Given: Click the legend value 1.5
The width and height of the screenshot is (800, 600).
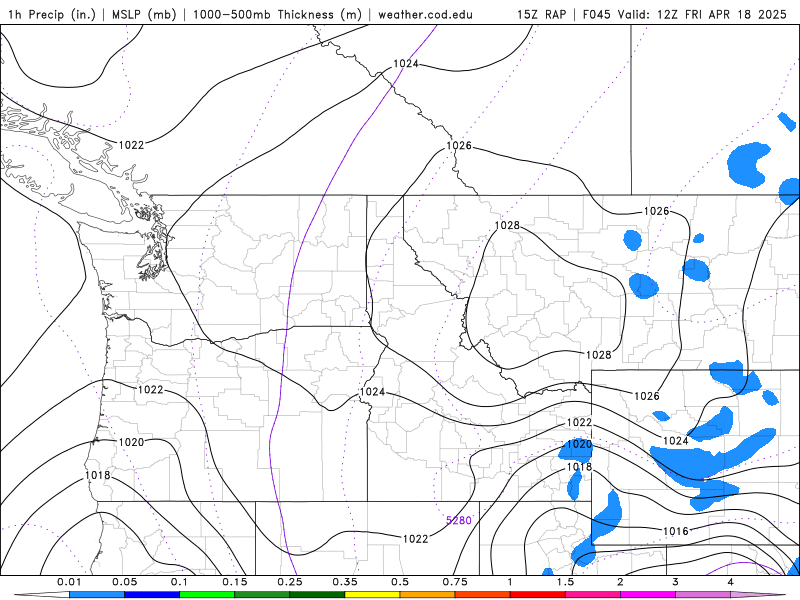Looking at the screenshot, I should point(565,582).
